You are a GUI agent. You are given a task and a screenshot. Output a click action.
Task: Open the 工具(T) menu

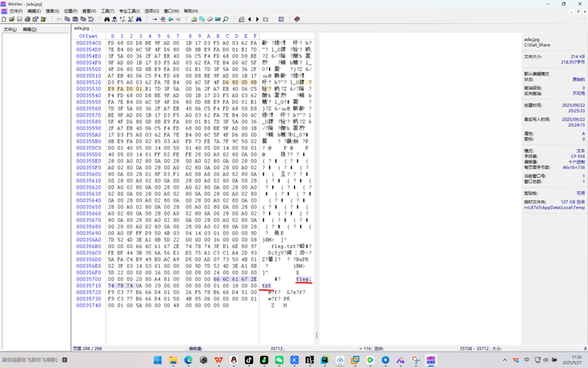[x=108, y=11]
